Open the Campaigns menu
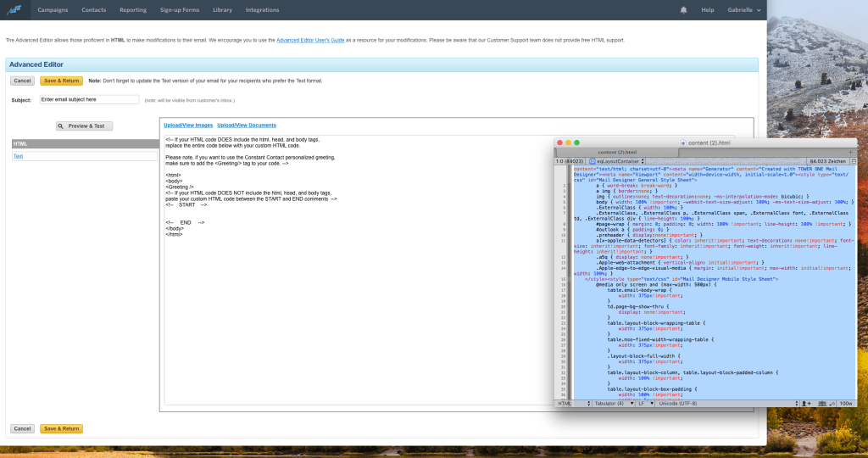Image resolution: width=868 pixels, height=458 pixels. 53,10
